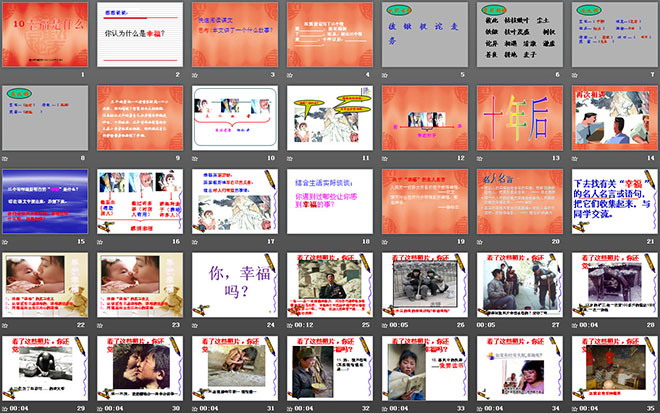
Task: Click the 00:12 timing under slide 25
Action: 304,325
